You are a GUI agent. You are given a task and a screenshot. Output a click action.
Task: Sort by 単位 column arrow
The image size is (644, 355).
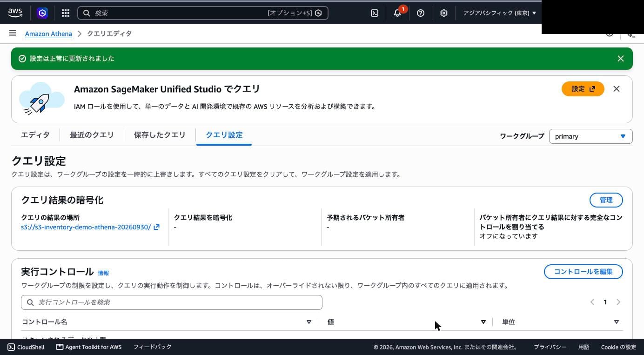pyautogui.click(x=617, y=322)
